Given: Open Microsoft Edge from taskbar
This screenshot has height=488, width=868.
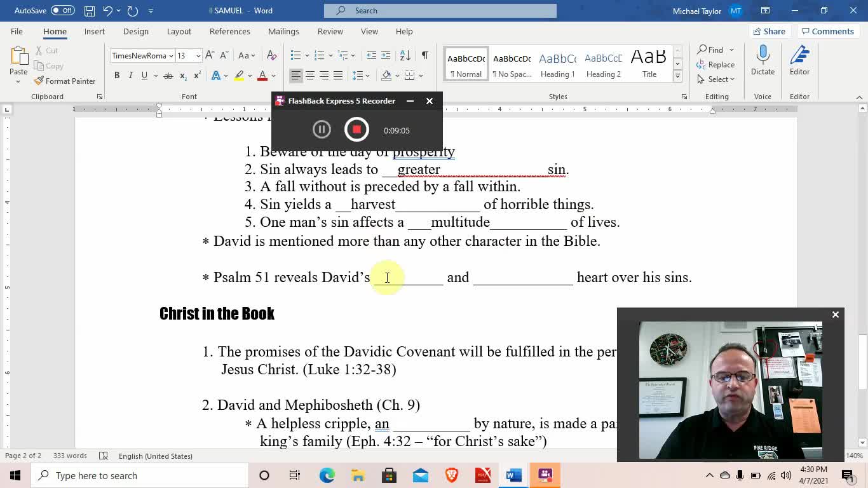Looking at the screenshot, I should 327,475.
